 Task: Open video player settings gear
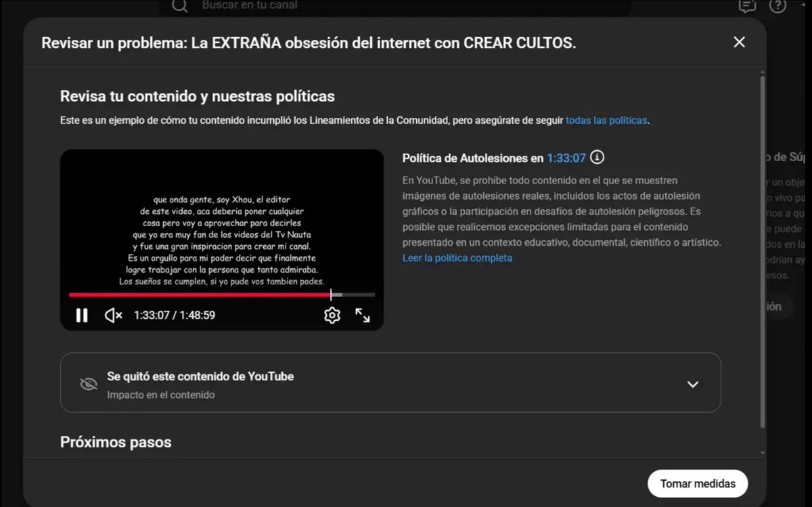click(332, 315)
